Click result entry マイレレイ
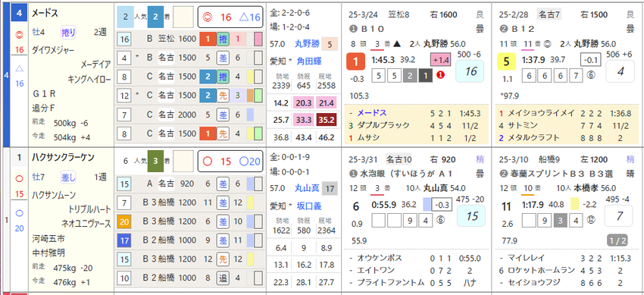 [x=526, y=258]
